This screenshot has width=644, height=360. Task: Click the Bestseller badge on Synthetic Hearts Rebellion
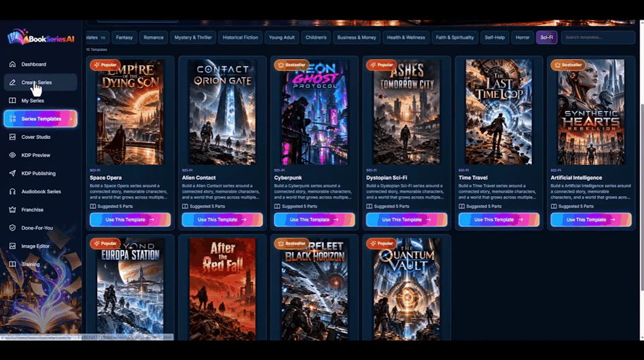click(568, 64)
